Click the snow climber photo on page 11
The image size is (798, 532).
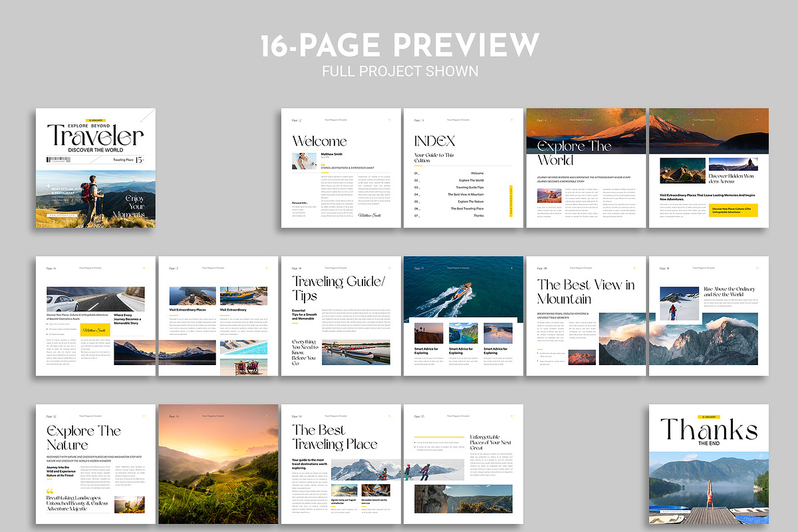(680, 304)
